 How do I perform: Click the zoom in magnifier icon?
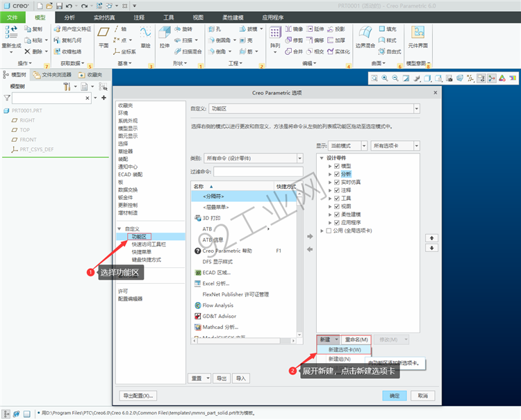[385, 78]
